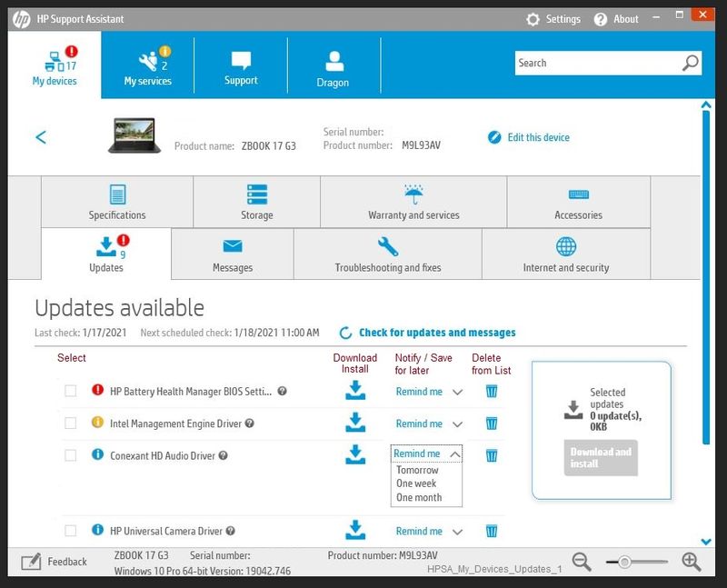The image size is (727, 588).
Task: Click the scroll up arrow
Action: point(706,105)
